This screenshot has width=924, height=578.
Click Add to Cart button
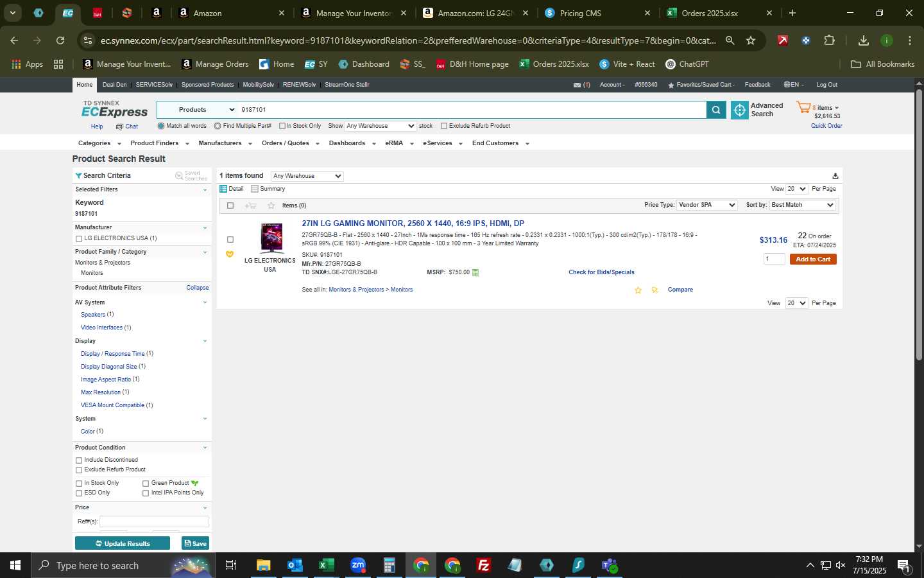pyautogui.click(x=813, y=259)
